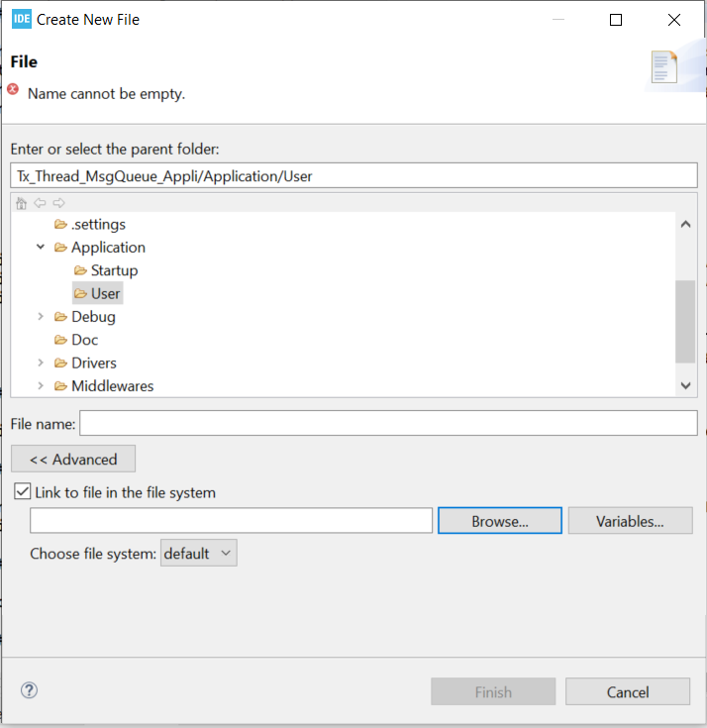The width and height of the screenshot is (707, 728).
Task: Hide options with the << Advanced button
Action: point(73,460)
